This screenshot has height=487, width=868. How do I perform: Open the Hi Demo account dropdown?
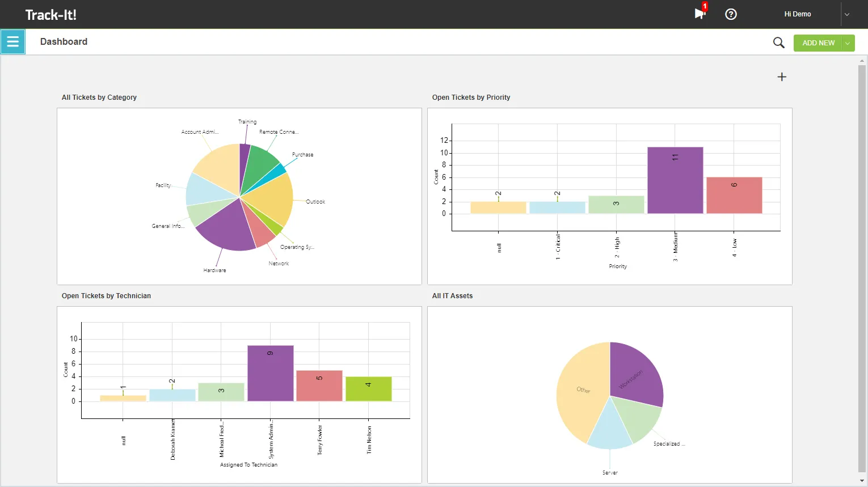[x=848, y=14]
